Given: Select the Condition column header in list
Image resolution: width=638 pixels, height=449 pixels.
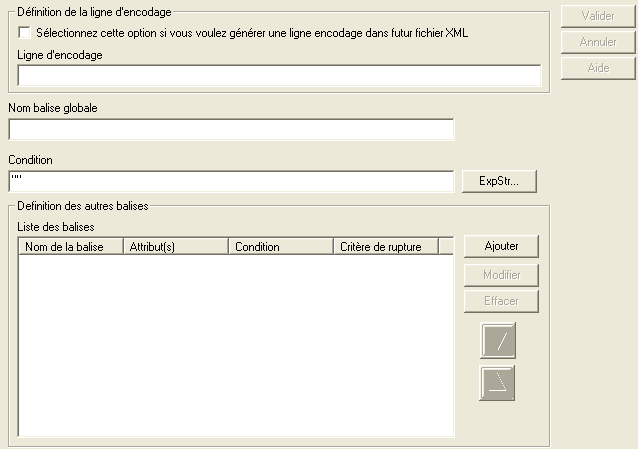Looking at the screenshot, I should coord(280,247).
